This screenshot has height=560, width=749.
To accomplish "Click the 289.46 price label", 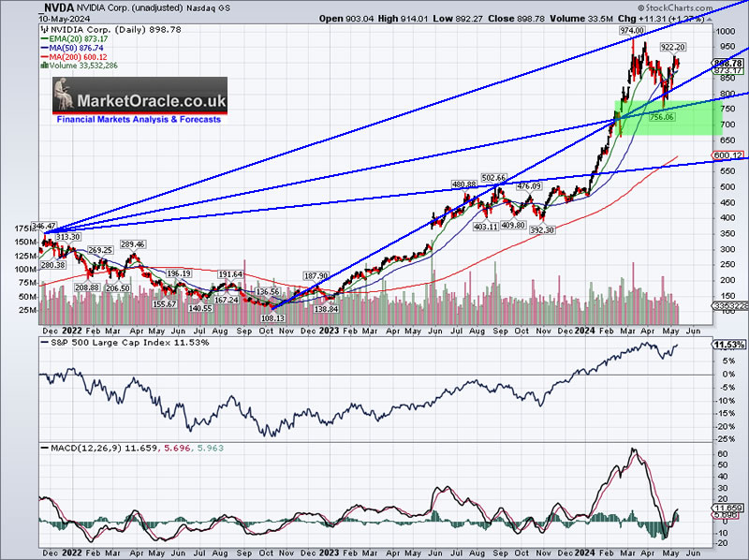I will tap(132, 244).
